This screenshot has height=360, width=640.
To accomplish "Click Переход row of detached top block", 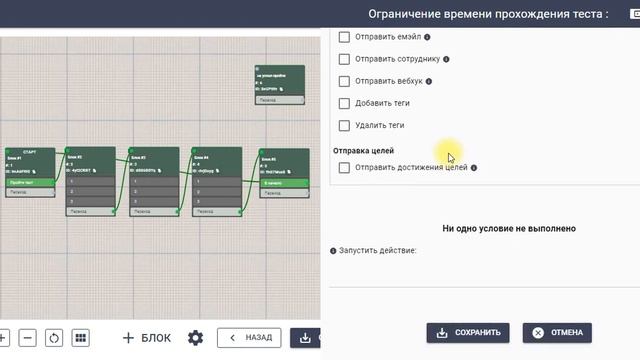I will (x=280, y=100).
